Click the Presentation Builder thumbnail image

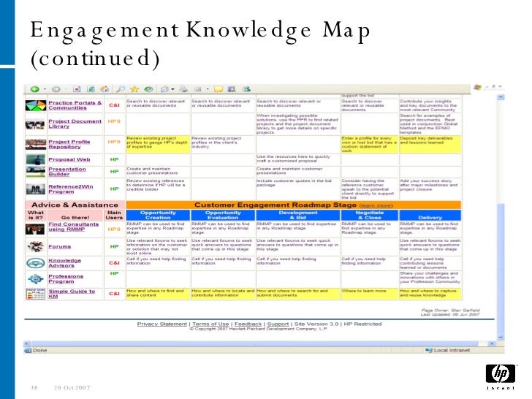(x=36, y=171)
